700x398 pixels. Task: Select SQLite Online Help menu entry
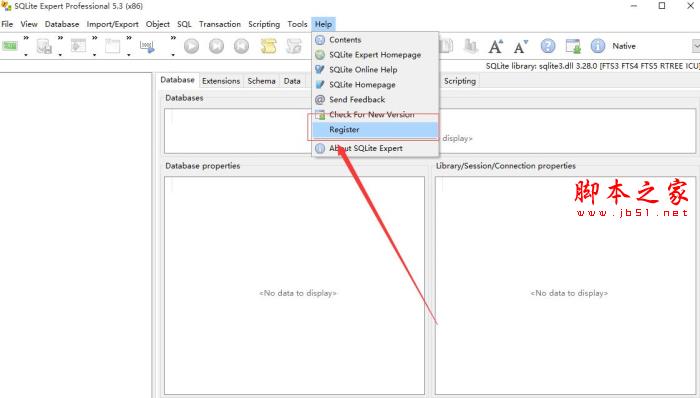click(375, 70)
